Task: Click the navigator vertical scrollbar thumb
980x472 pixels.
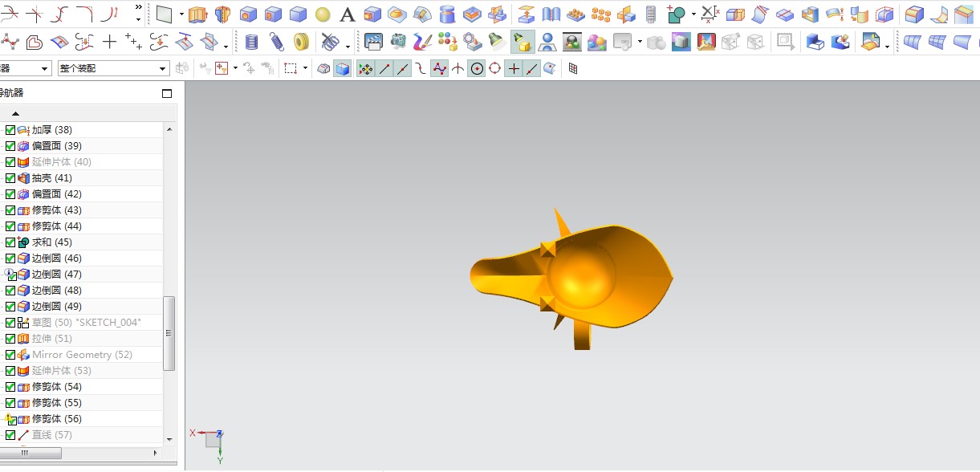Action: (169, 333)
